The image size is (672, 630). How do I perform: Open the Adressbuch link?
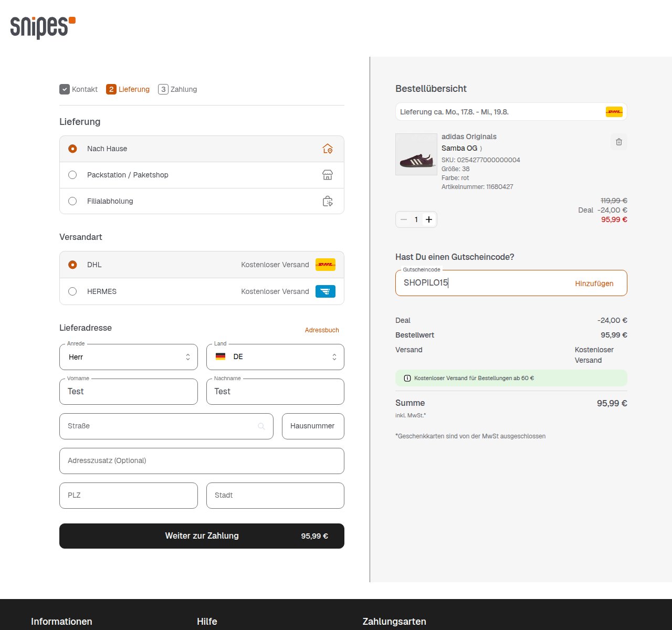pos(322,330)
